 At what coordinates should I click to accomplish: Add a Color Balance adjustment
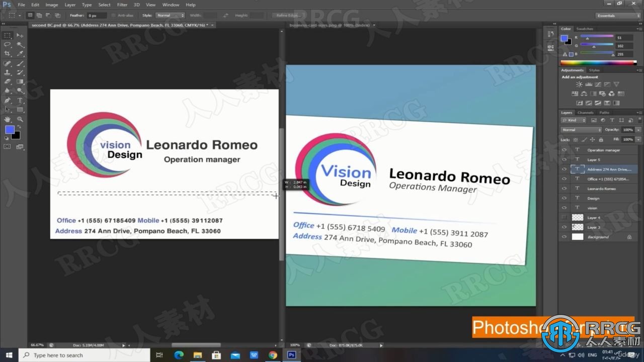584,94
